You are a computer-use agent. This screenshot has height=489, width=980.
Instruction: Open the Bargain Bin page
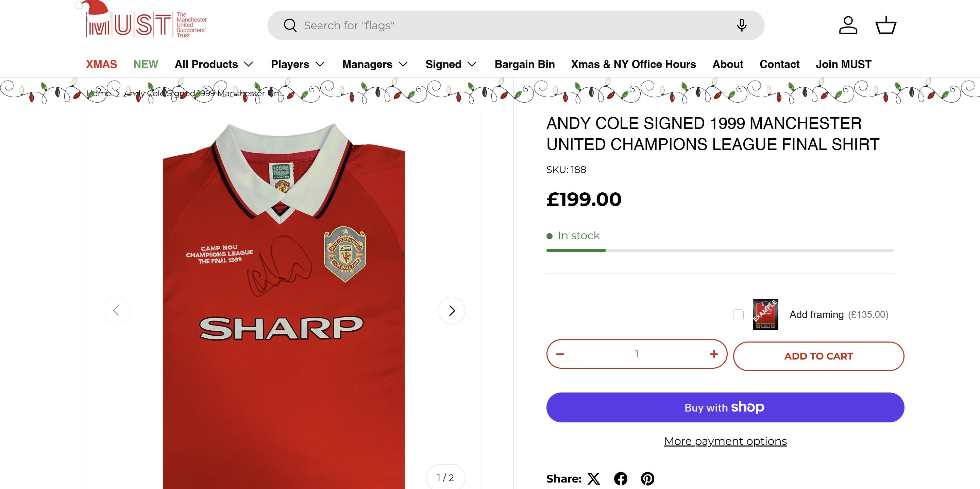point(525,64)
